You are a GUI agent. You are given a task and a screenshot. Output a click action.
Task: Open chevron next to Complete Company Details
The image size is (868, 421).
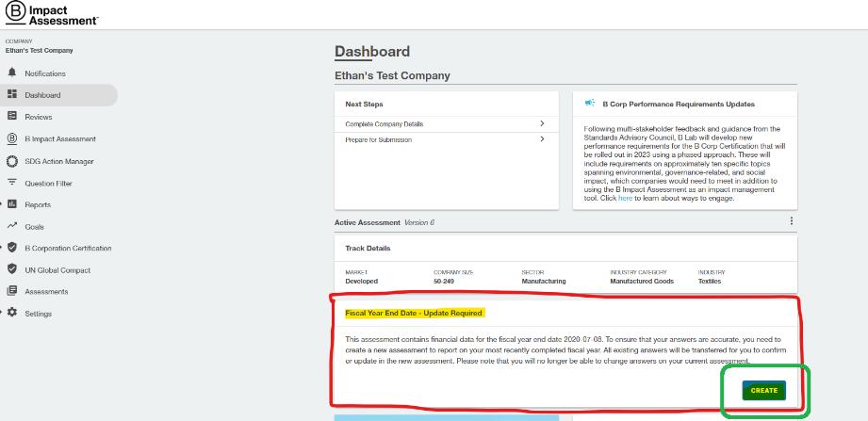coord(542,123)
